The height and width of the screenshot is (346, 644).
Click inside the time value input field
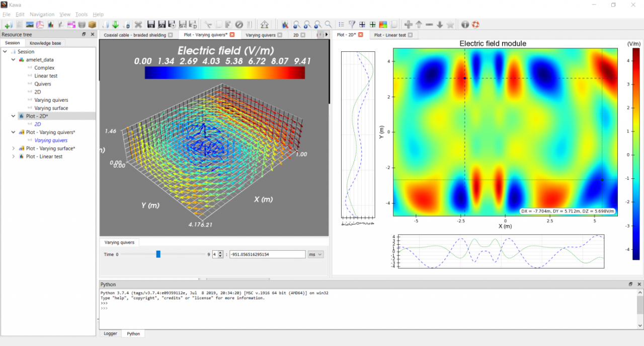267,254
